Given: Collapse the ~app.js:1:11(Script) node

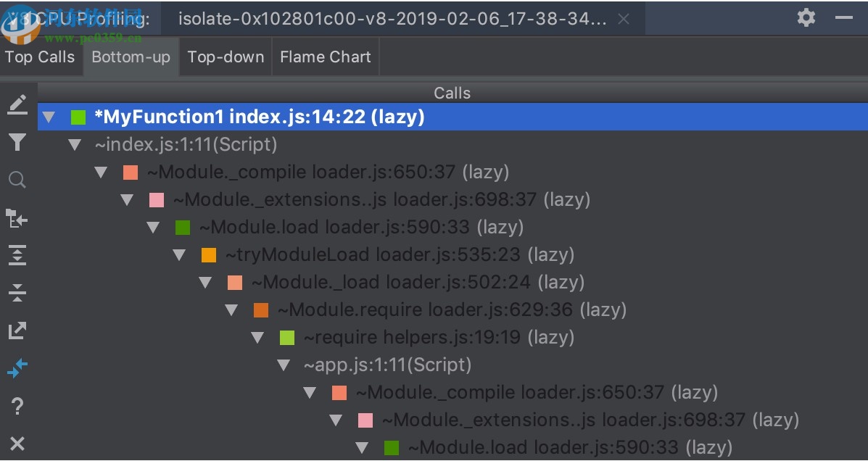Looking at the screenshot, I should [x=284, y=365].
